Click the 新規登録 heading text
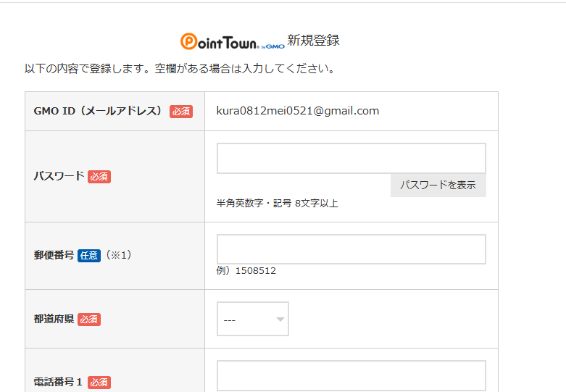566x392 pixels. (x=313, y=41)
